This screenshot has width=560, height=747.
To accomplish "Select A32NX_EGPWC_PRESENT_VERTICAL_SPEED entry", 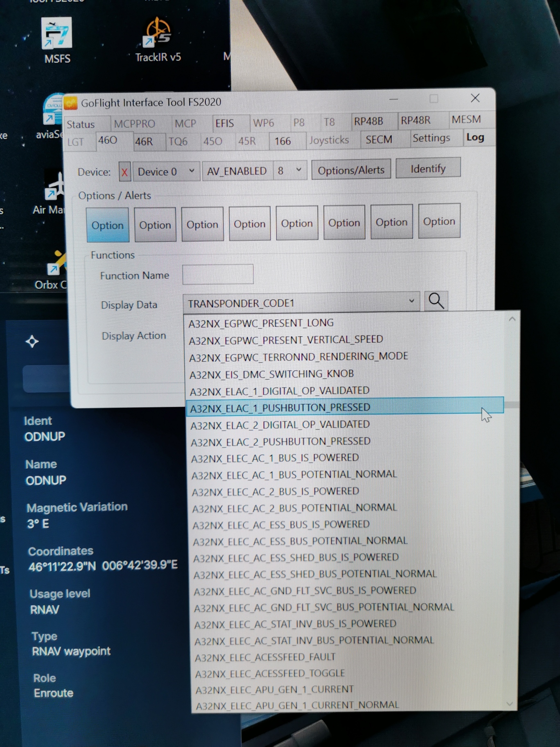I will [345, 340].
